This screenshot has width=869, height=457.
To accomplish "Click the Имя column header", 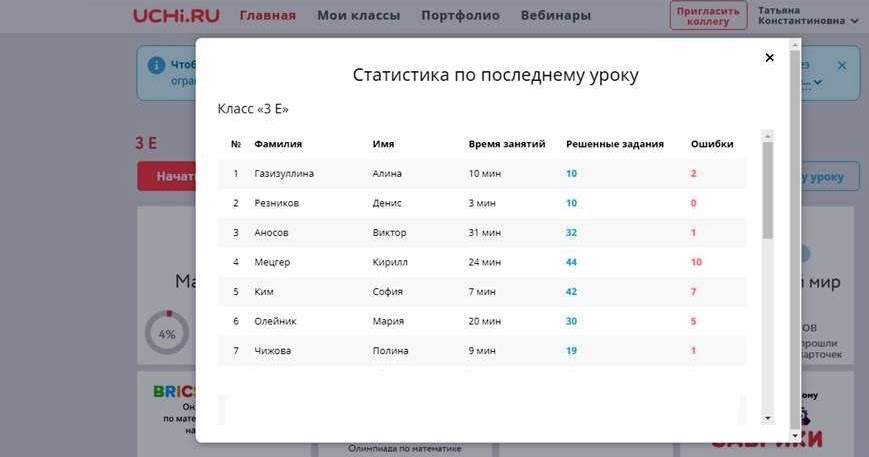I will coord(383,144).
